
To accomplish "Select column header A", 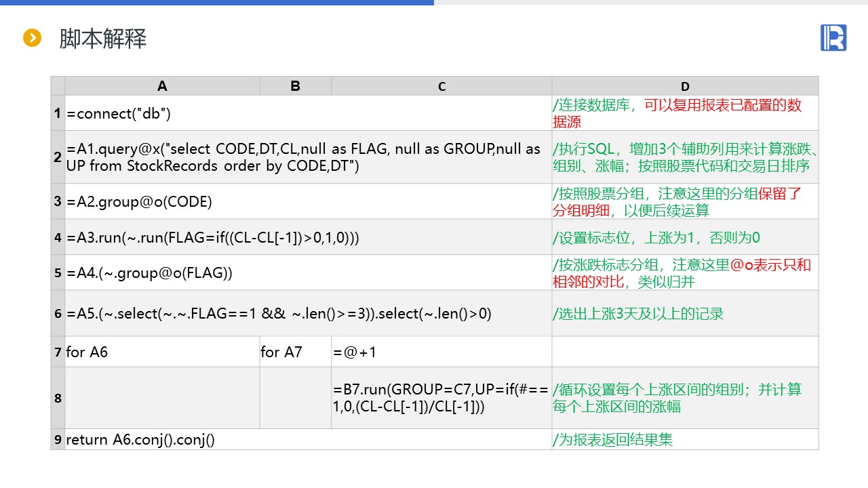I will point(162,86).
